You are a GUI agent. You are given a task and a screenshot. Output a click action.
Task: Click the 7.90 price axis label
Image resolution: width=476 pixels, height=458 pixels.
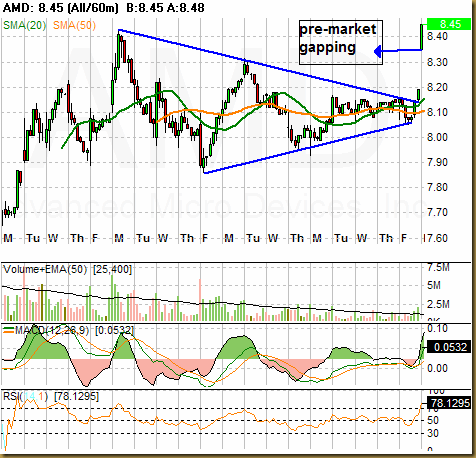point(437,162)
